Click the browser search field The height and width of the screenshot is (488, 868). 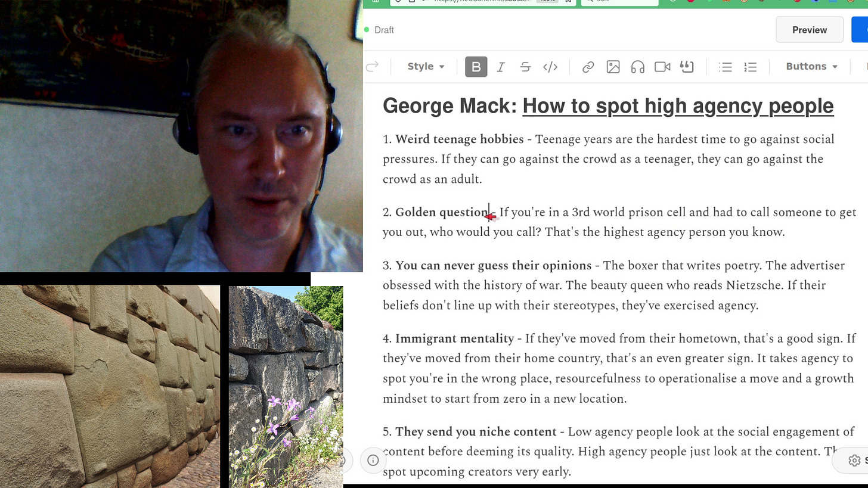(619, 2)
